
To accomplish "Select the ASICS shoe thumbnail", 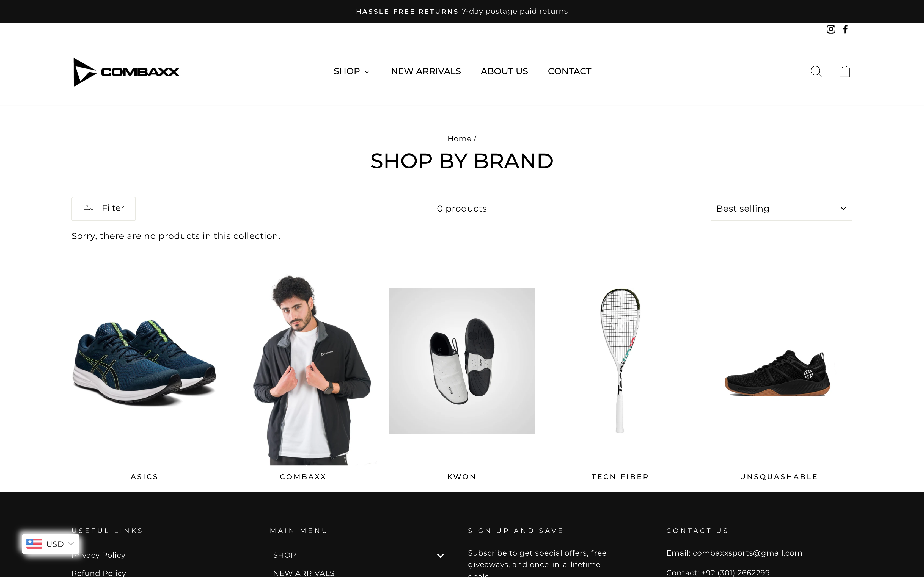I will 144,362.
